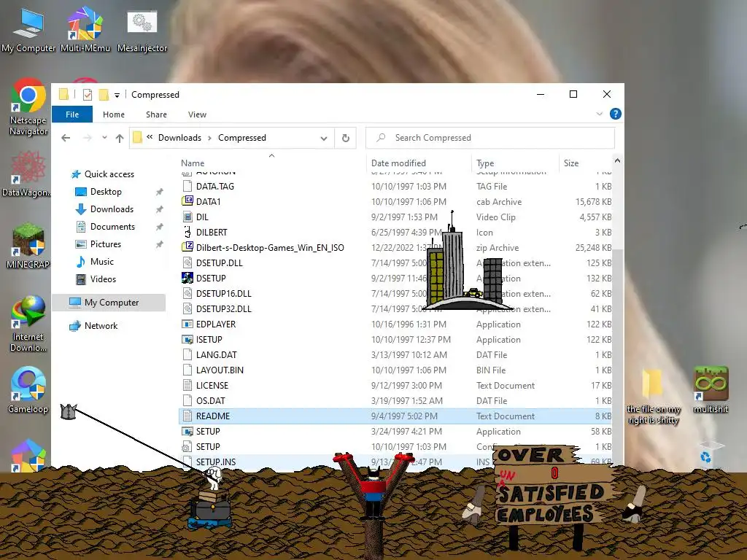Screen dimensions: 747x560
Task: Open Music in navigation pane
Action: [102, 262]
